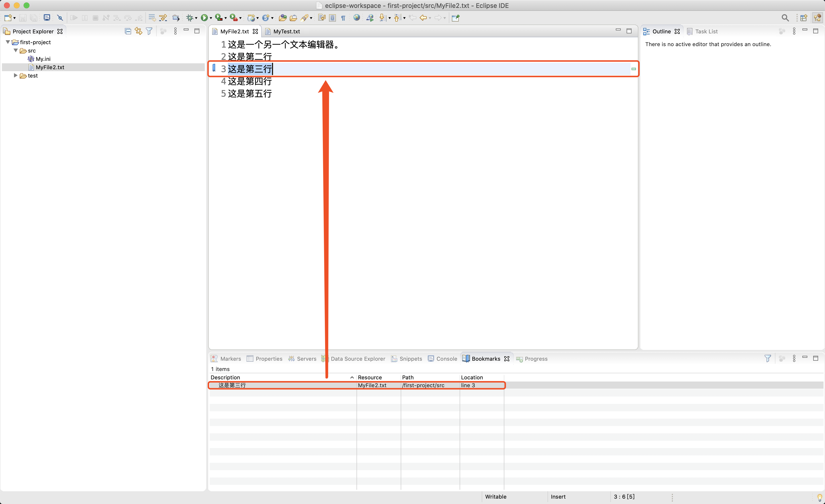Open Project Explorer filter funnel icon
The width and height of the screenshot is (825, 504).
click(x=149, y=31)
